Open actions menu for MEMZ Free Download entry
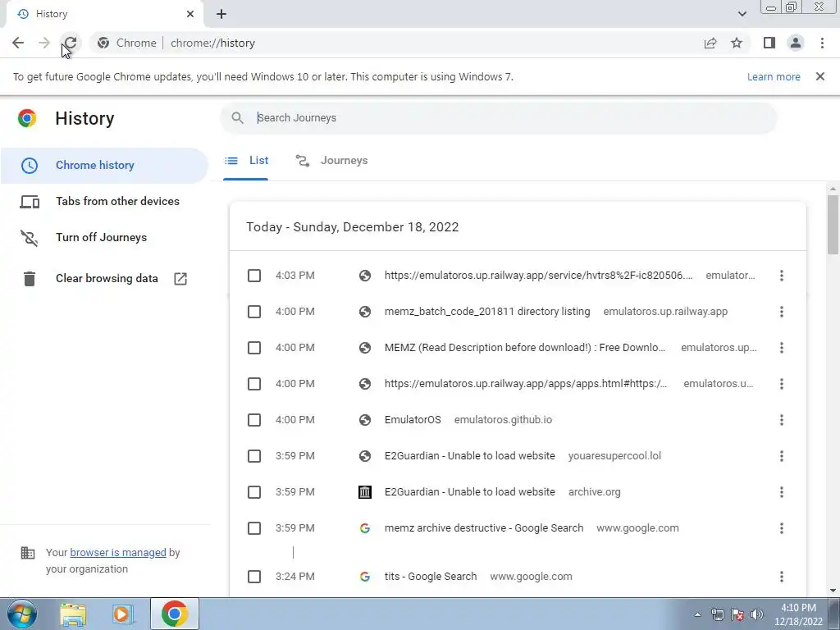The height and width of the screenshot is (630, 840). click(x=782, y=348)
